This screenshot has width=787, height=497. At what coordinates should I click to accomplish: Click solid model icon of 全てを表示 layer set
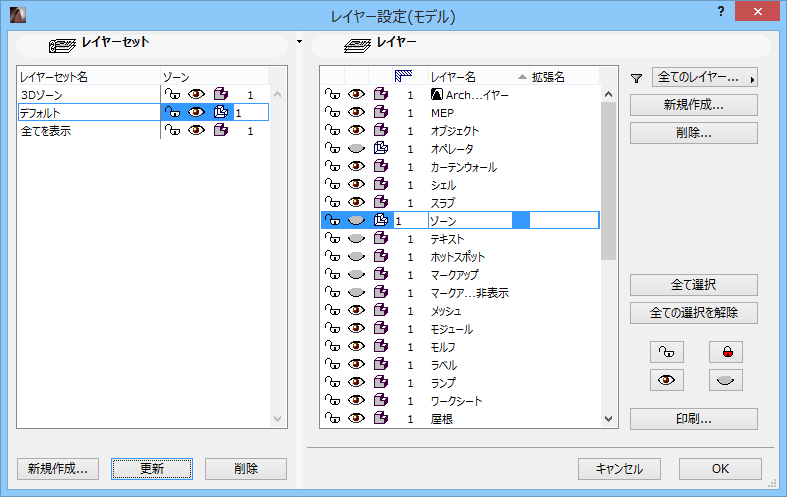[x=221, y=131]
